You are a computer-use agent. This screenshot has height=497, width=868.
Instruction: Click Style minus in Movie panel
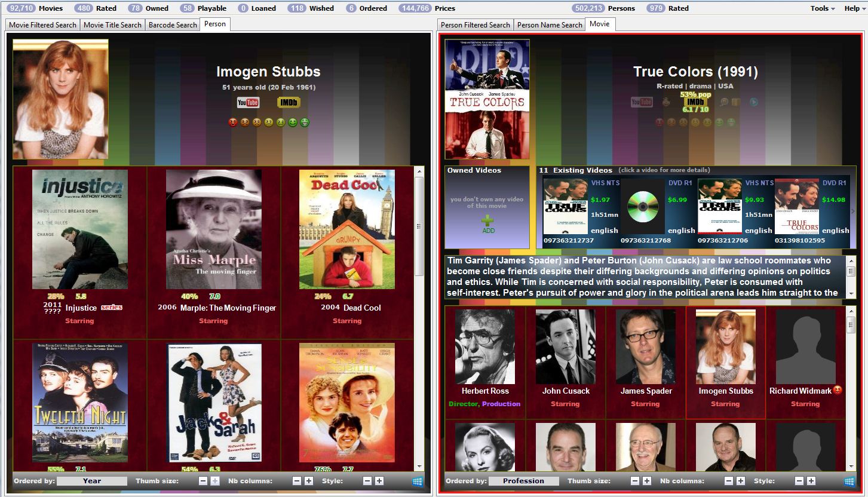799,481
